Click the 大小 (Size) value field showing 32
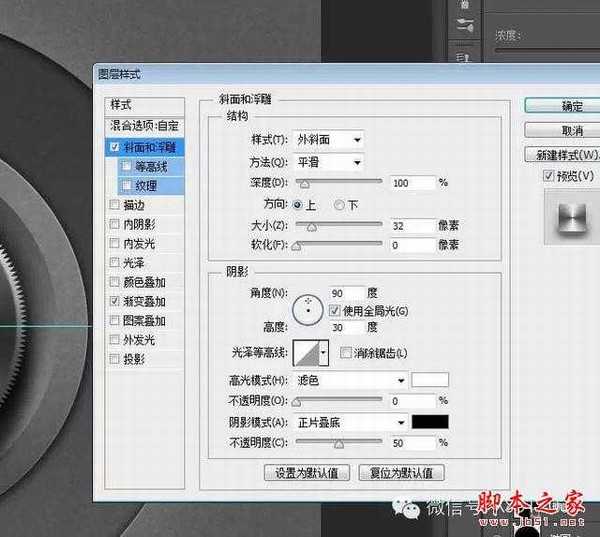 411,226
